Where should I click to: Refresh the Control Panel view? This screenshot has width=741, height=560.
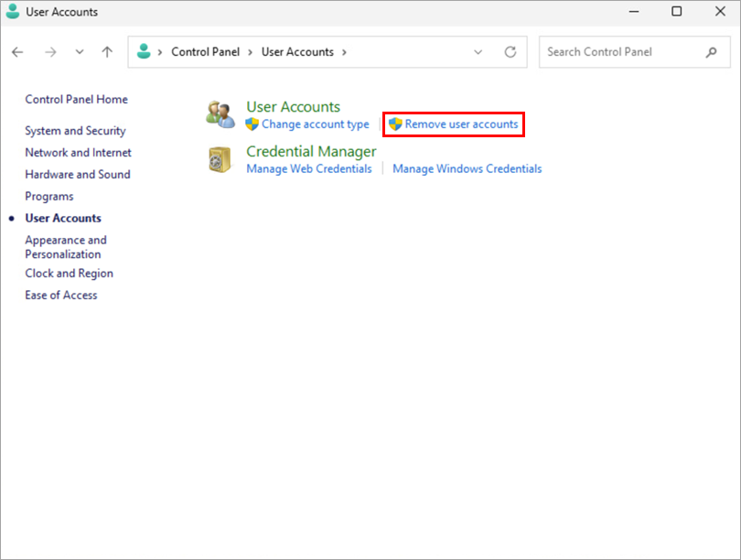pos(510,52)
